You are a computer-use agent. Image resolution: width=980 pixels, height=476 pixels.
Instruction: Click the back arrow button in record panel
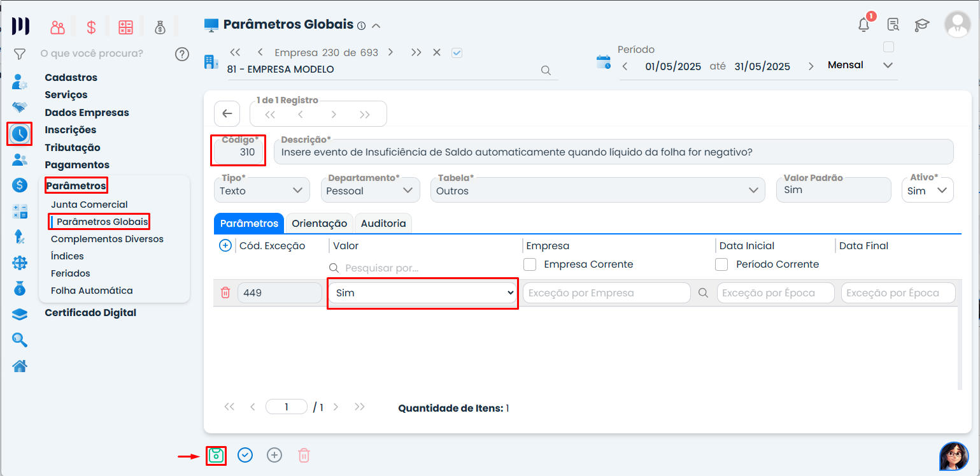point(227,114)
